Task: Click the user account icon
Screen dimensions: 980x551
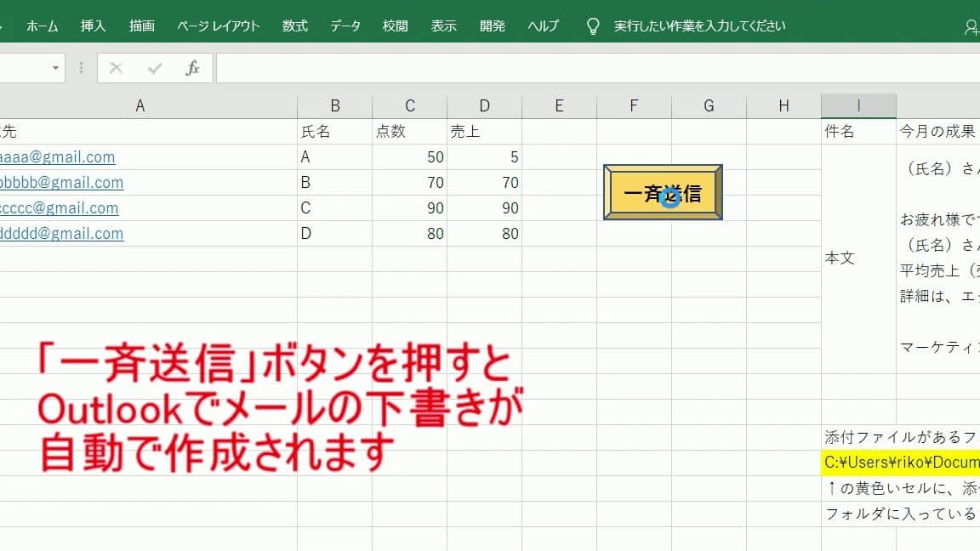Action: [x=971, y=27]
